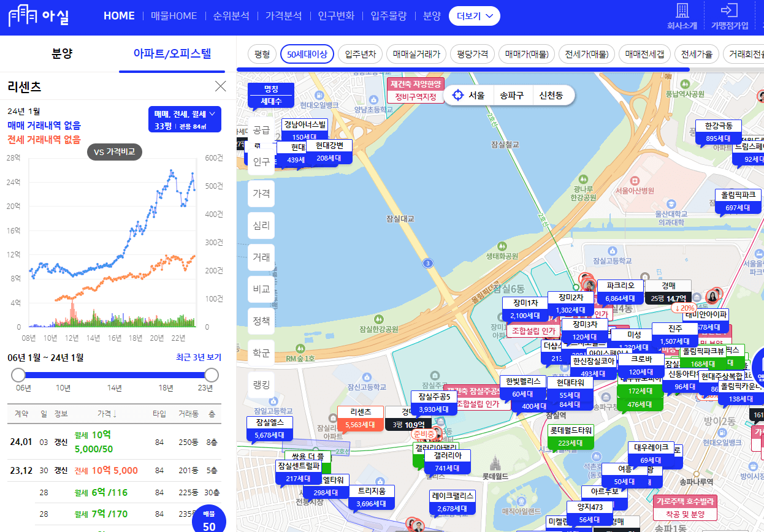
Task: Select the 잠실주공5 3,930세대 map marker
Action: click(x=434, y=403)
